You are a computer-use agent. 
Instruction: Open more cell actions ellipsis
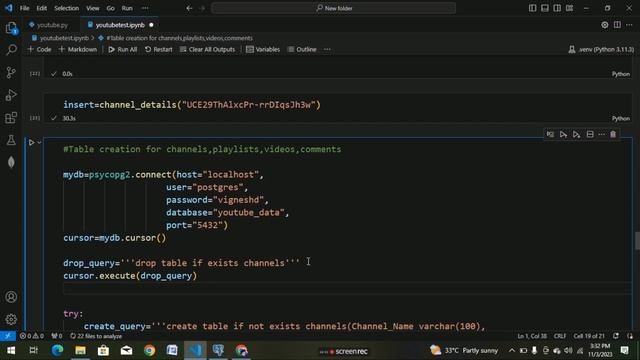(x=601, y=134)
